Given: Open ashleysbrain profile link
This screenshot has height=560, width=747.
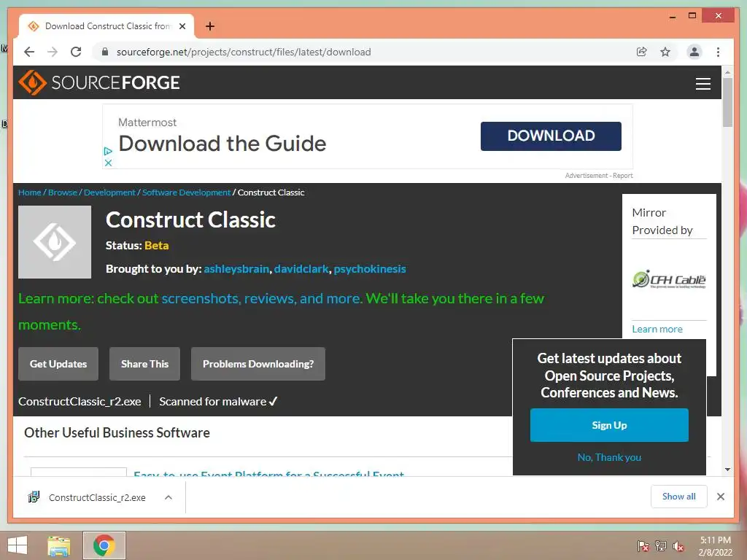Looking at the screenshot, I should 236,269.
